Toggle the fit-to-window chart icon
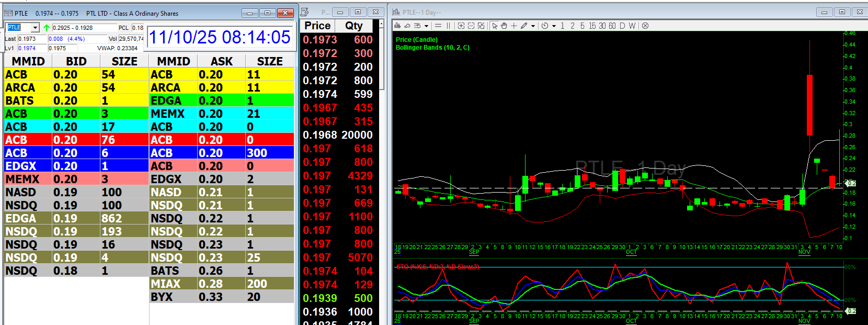868x325 pixels. pyautogui.click(x=481, y=26)
